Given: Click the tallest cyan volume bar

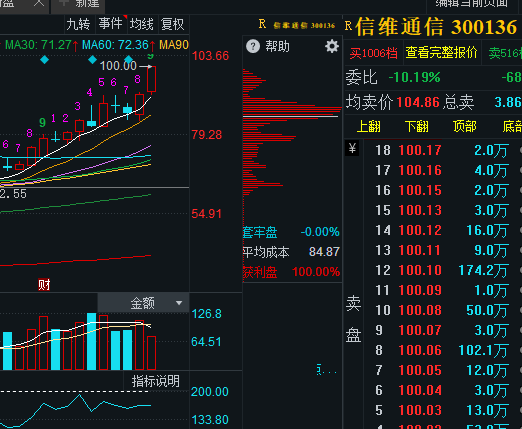Looking at the screenshot, I should (x=91, y=341).
